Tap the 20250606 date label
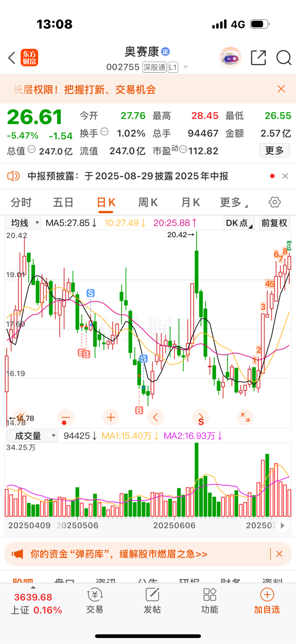 [x=174, y=525]
